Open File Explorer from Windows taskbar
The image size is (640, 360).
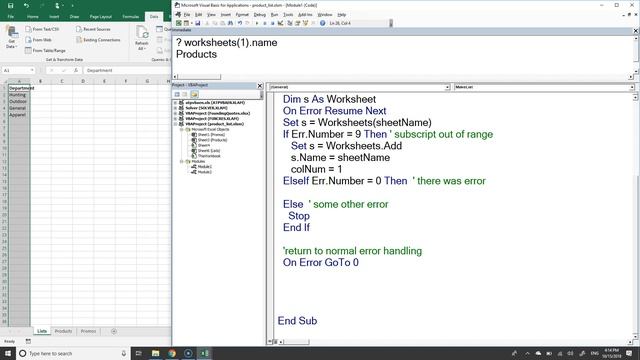(x=156, y=353)
